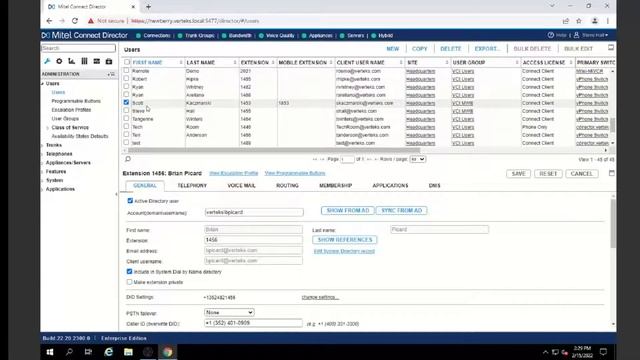Click the NEW user button
Image resolution: width=640 pixels, height=360 pixels.
(393, 49)
